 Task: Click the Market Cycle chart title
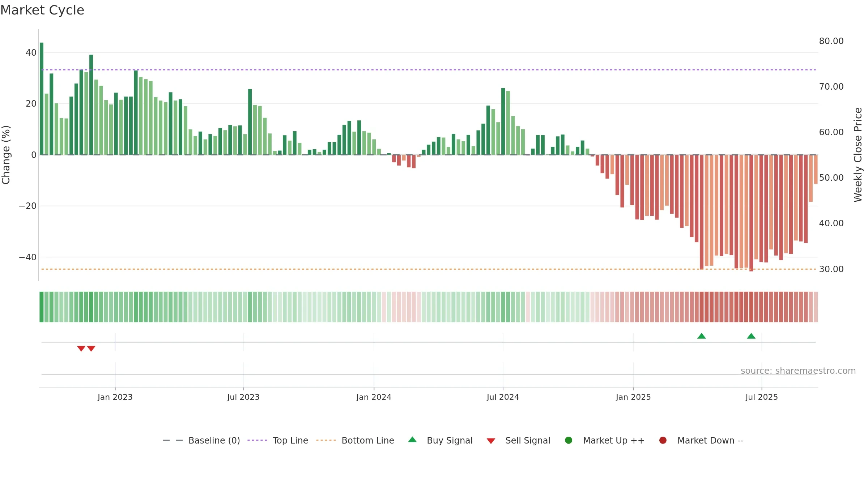pyautogui.click(x=42, y=10)
